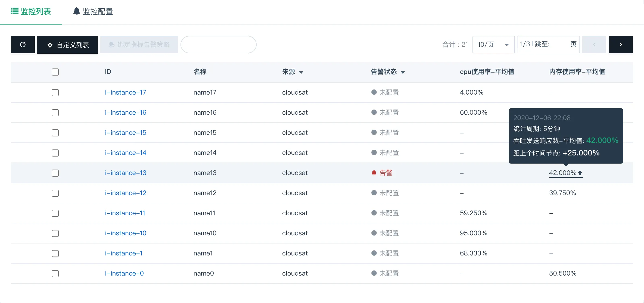This screenshot has height=303, width=644.
Task: Click 绑定指标告警策略 button
Action: (139, 45)
